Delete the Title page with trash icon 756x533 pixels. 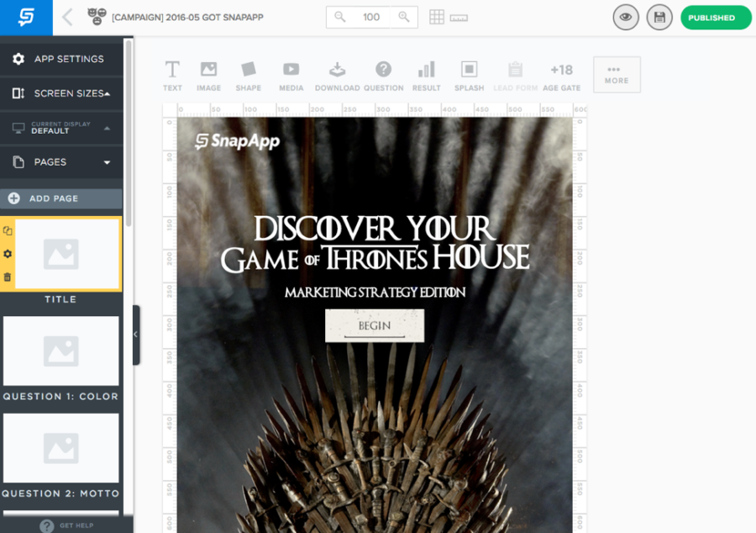click(x=8, y=277)
